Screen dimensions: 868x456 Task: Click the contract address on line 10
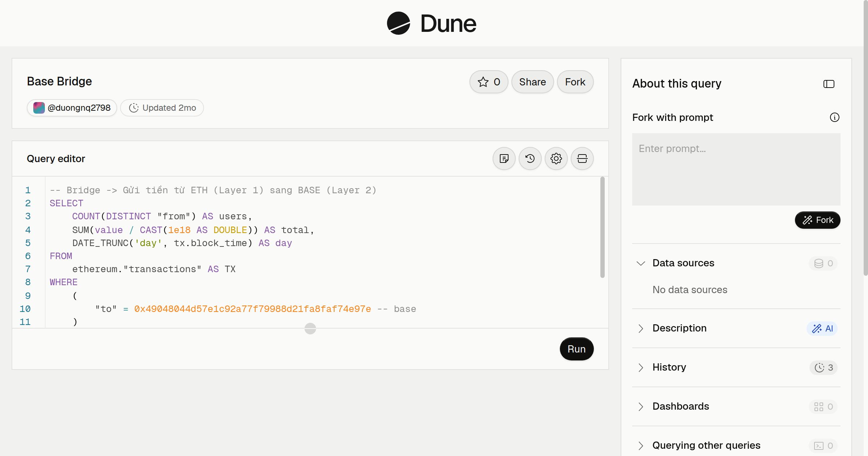coord(252,309)
